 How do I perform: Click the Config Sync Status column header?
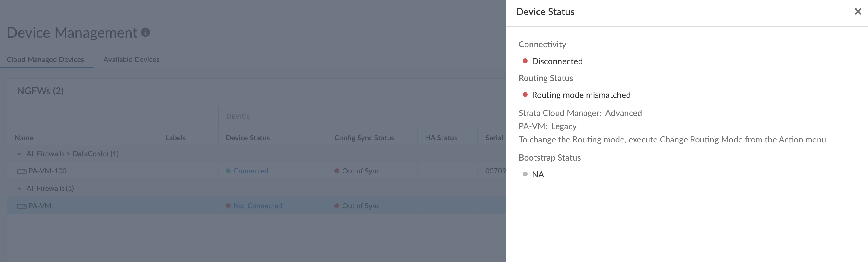[x=364, y=138]
